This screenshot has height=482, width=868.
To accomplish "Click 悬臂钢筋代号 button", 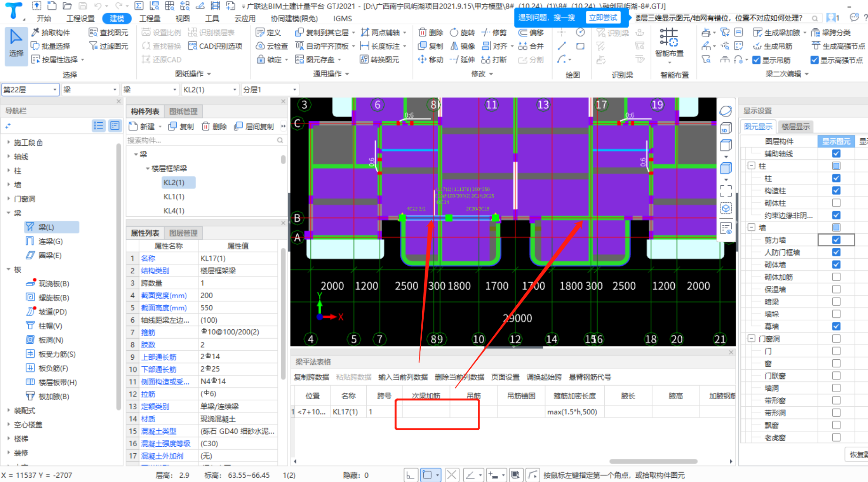I will 590,377.
